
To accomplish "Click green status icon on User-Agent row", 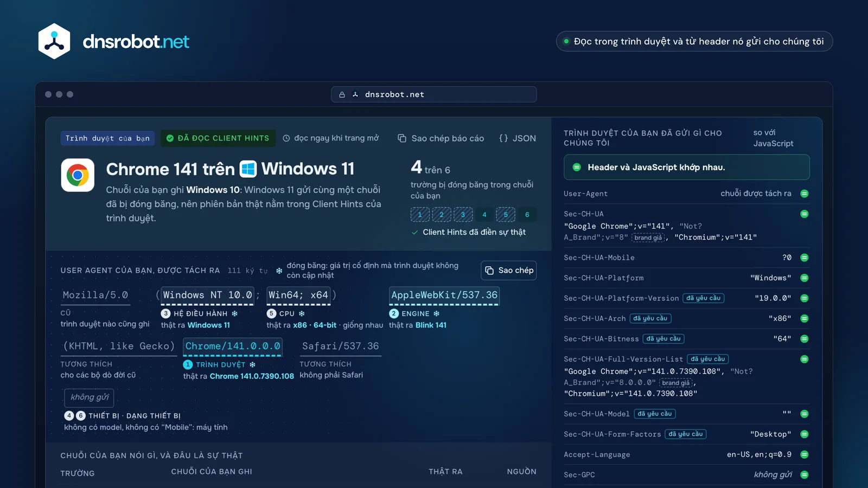I will 805,194.
